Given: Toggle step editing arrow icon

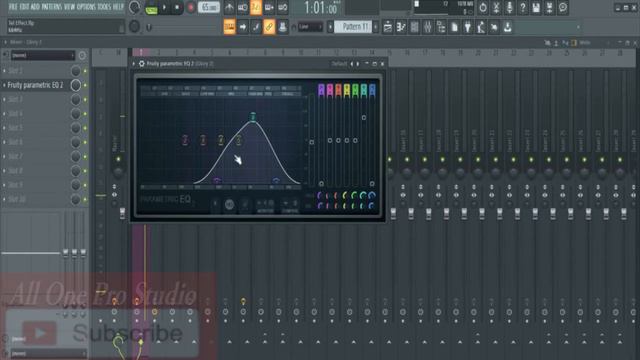Looking at the screenshot, I should click(x=243, y=27).
